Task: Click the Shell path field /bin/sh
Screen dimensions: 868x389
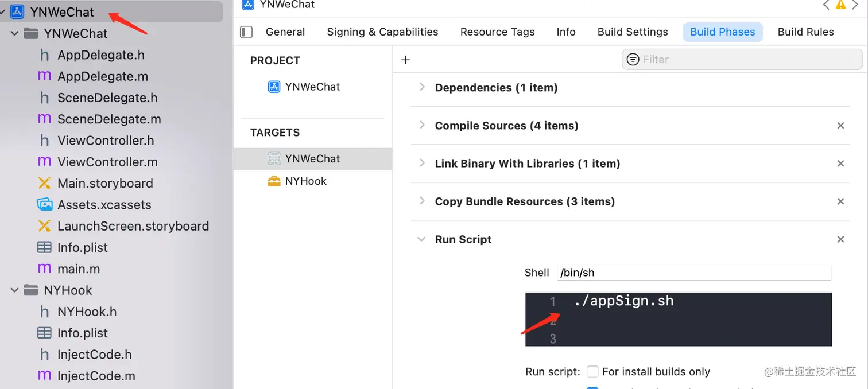Action: pos(694,273)
